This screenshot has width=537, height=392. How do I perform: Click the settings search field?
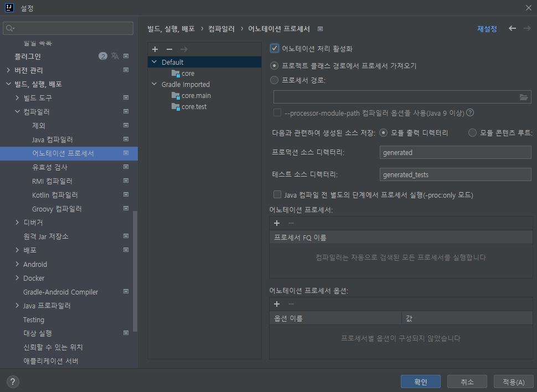(x=68, y=28)
